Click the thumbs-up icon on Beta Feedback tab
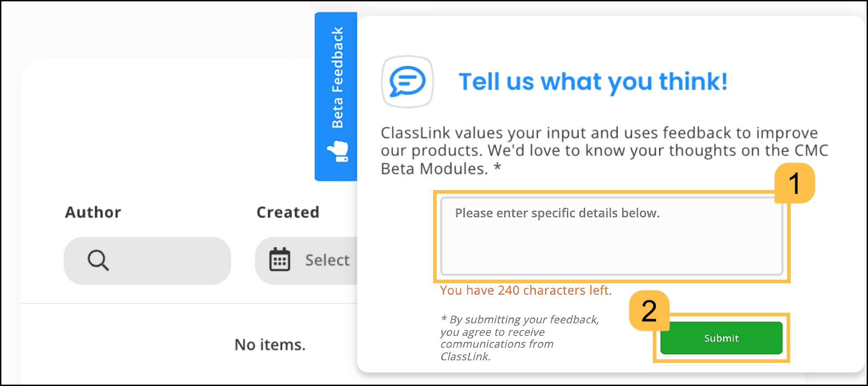868x386 pixels. [x=337, y=151]
